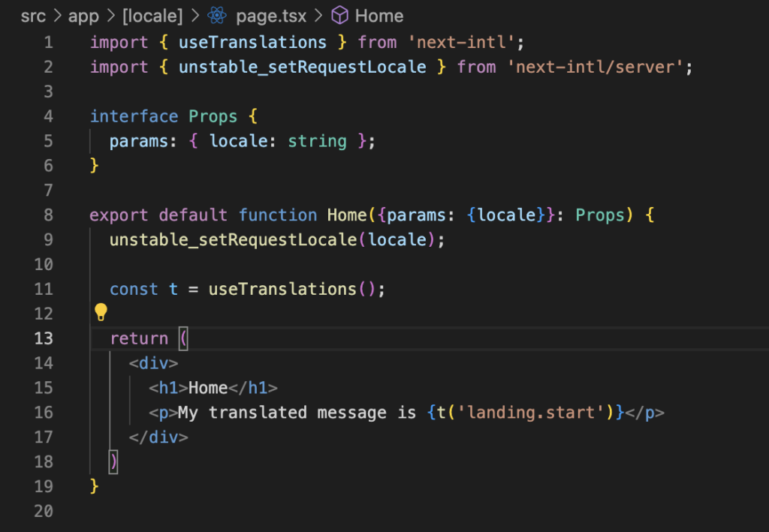Open the page.tsx breadcrumb segment

271,17
